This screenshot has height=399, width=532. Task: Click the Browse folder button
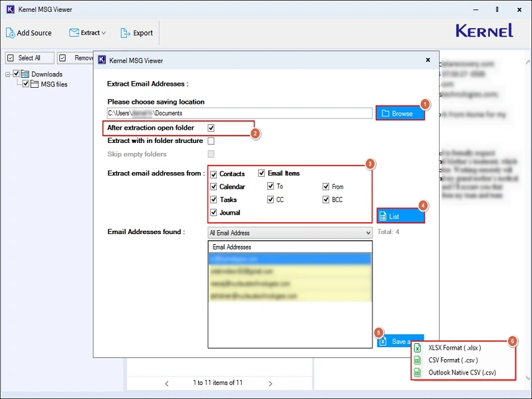click(x=399, y=113)
